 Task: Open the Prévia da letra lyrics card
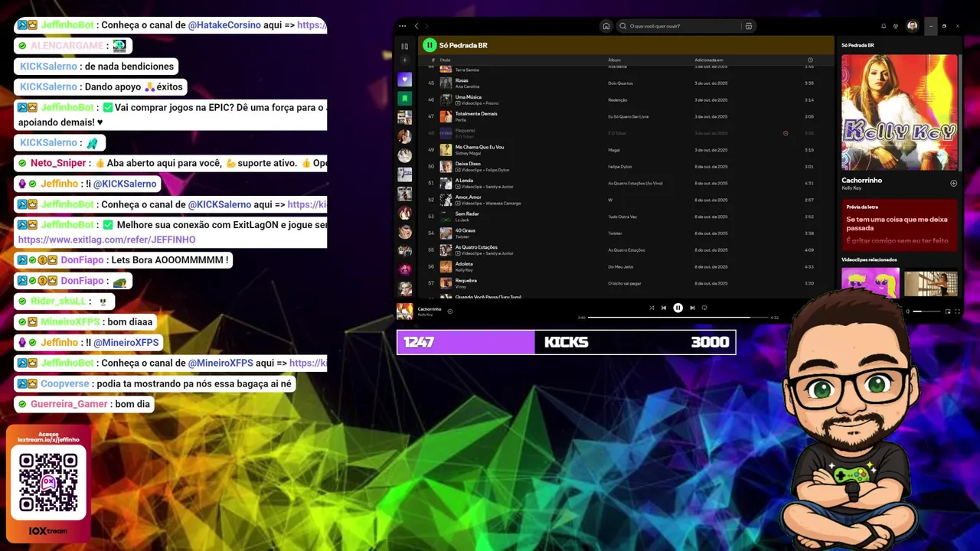click(900, 225)
